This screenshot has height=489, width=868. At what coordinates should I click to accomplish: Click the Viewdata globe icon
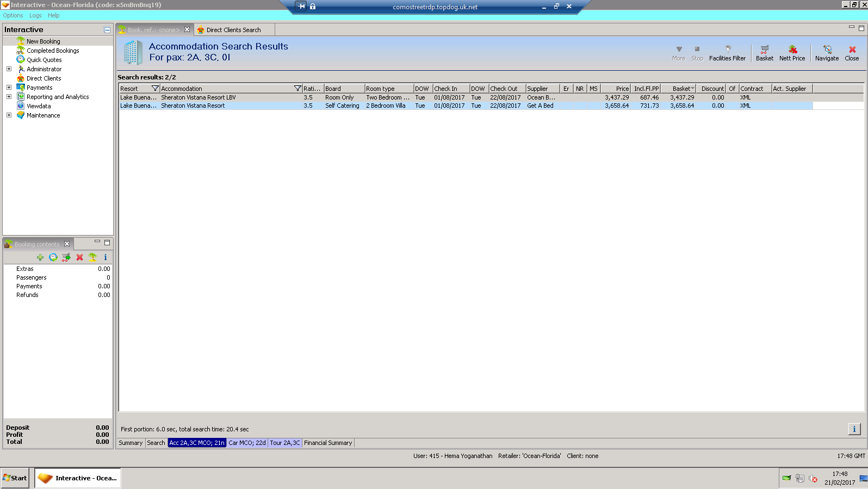[x=21, y=106]
